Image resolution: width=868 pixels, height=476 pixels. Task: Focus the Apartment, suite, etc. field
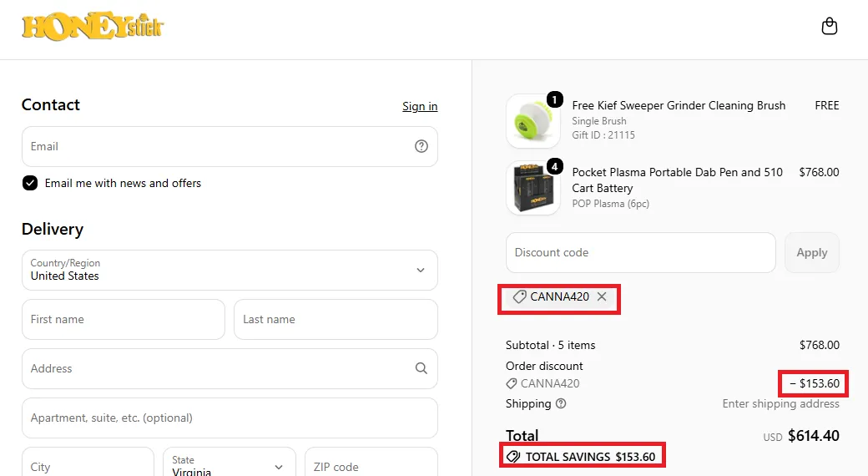click(230, 418)
